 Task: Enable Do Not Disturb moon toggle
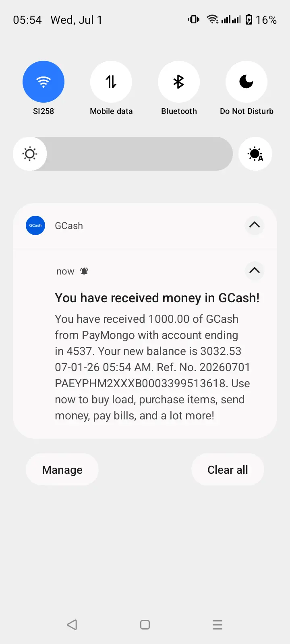[246, 82]
